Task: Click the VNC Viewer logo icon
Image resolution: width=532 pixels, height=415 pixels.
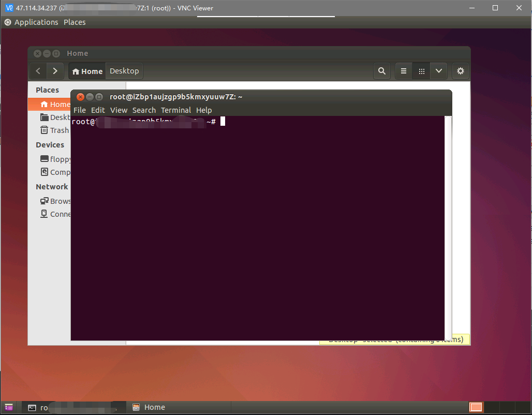Action: tap(9, 8)
